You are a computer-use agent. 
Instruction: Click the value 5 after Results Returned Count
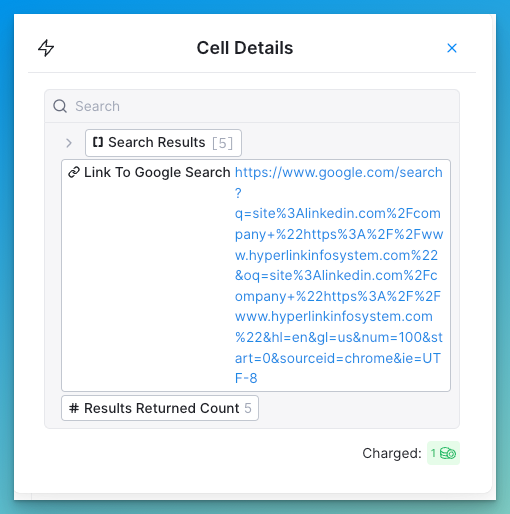248,408
